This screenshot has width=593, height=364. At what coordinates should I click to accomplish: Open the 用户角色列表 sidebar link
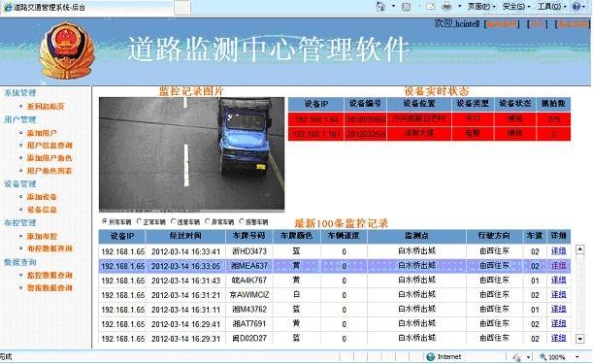(49, 171)
